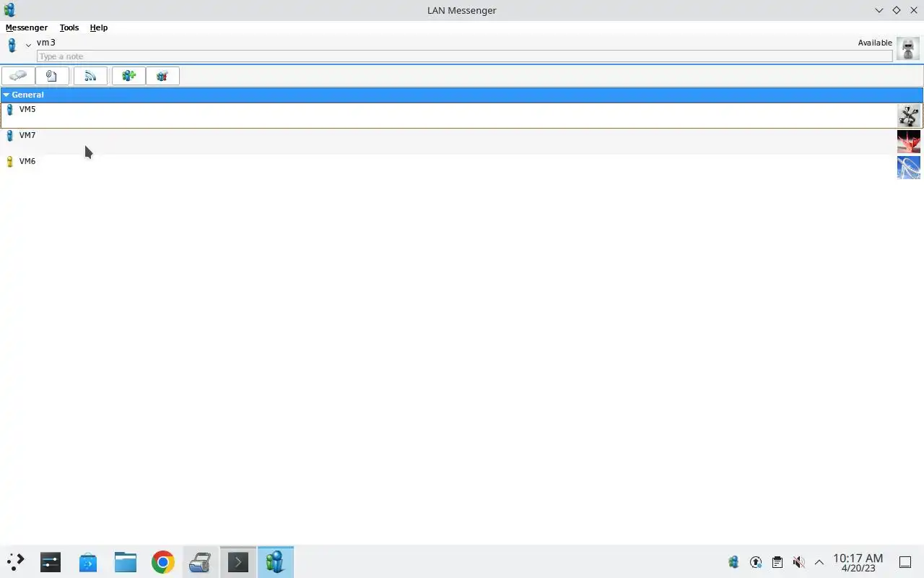
Task: Click the status icon beside vm3
Action: tap(12, 46)
